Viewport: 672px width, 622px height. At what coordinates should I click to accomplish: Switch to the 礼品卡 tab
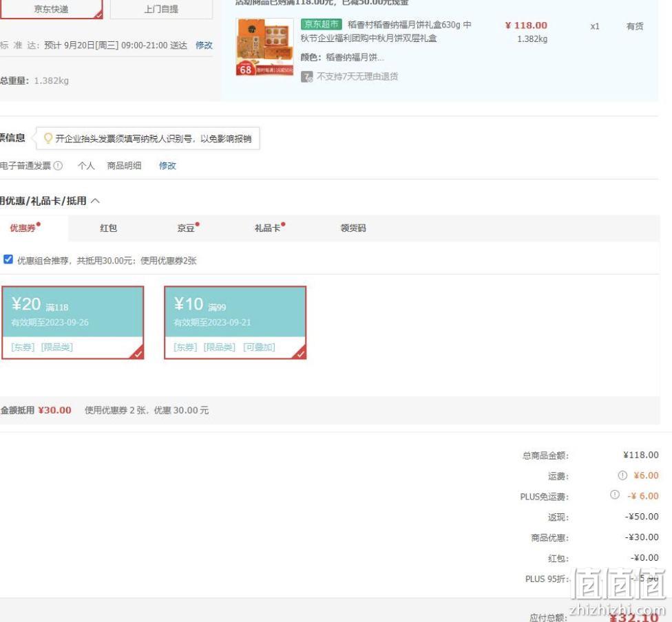tap(269, 228)
